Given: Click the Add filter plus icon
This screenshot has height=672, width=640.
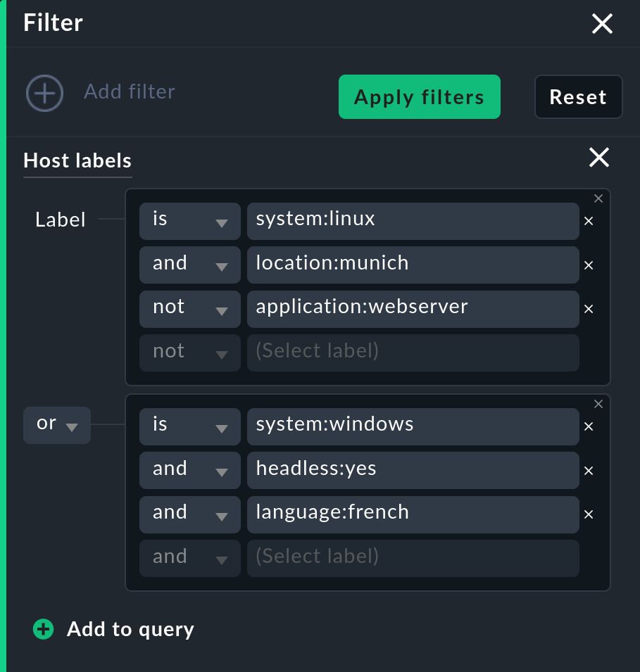Looking at the screenshot, I should (44, 93).
